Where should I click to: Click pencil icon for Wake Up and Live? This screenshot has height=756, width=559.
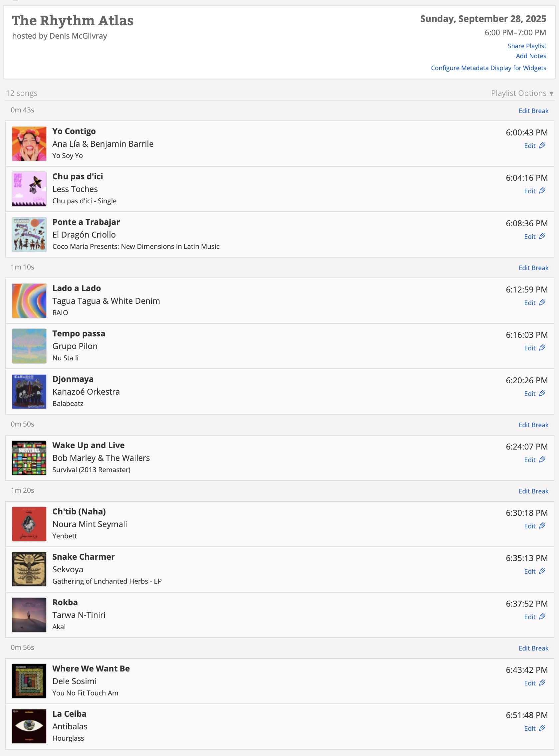point(542,460)
